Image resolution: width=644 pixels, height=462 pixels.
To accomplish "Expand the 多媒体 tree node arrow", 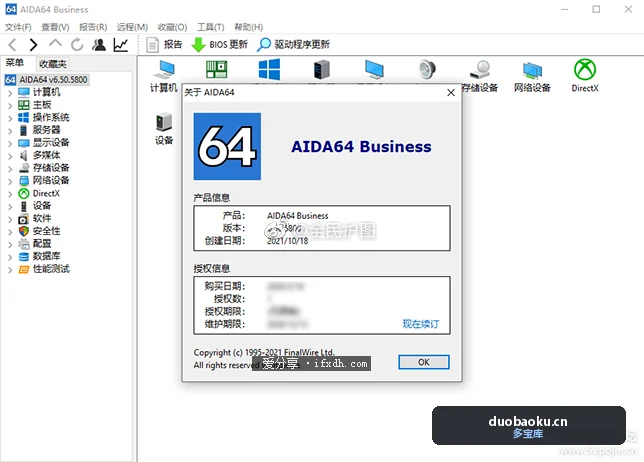I will coord(10,156).
